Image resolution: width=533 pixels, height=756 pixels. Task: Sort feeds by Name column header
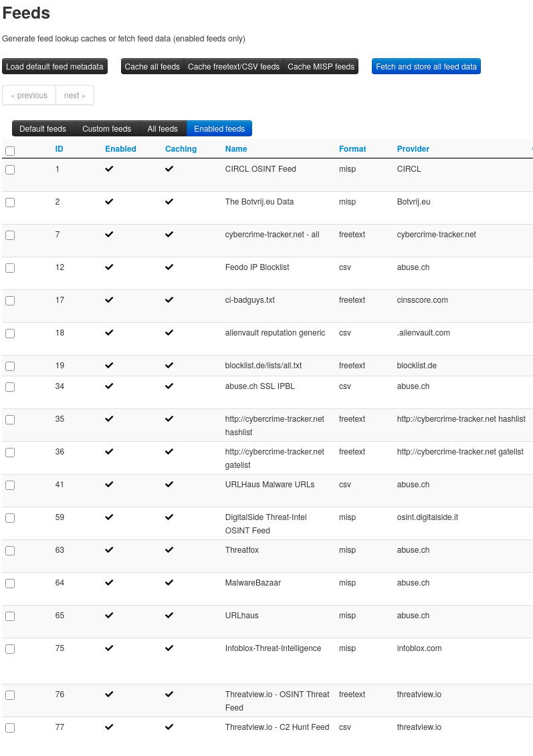(236, 149)
